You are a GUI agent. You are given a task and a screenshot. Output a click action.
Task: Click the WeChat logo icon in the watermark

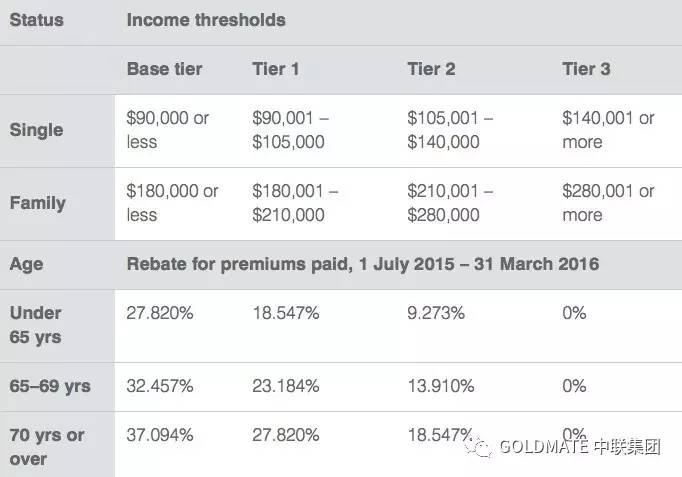(x=479, y=447)
